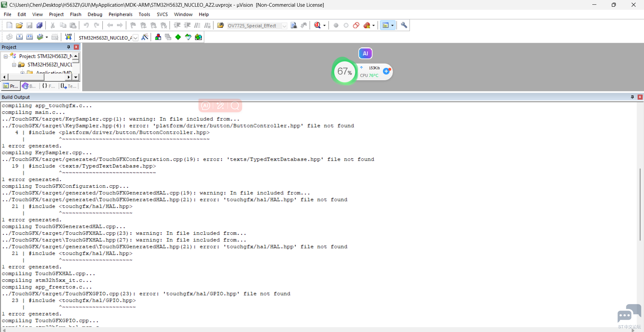
Task: Create a new file with the New icon
Action: [9, 25]
